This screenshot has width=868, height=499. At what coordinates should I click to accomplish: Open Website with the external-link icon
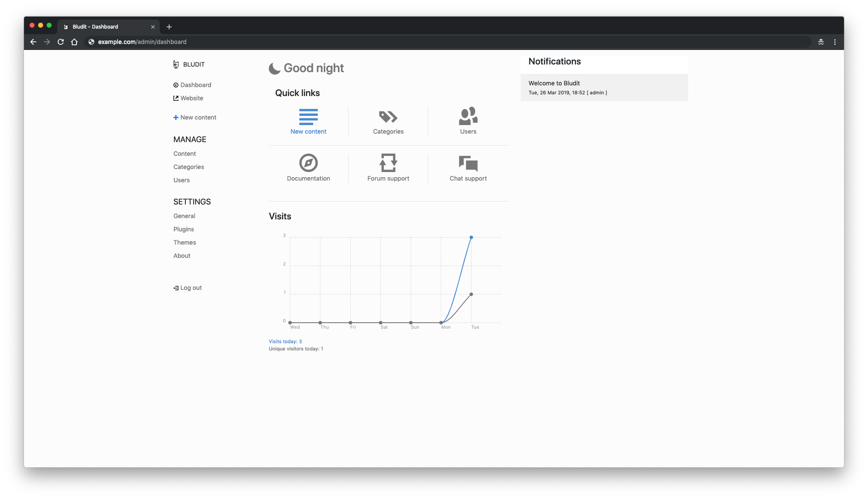(x=188, y=98)
